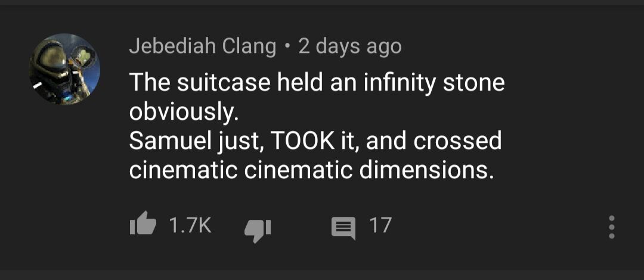
Task: Open replies using the comment bubble icon
Action: (342, 227)
